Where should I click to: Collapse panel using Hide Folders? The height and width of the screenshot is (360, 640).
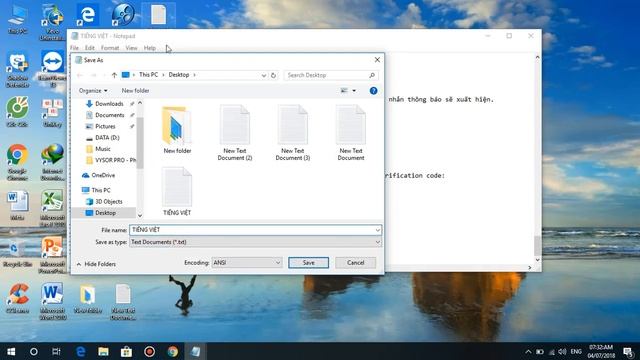click(96, 264)
